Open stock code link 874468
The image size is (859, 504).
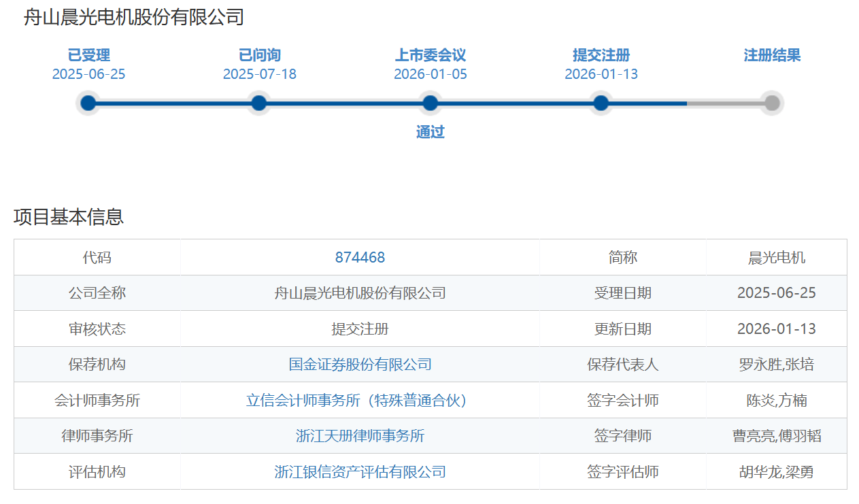[x=360, y=258]
